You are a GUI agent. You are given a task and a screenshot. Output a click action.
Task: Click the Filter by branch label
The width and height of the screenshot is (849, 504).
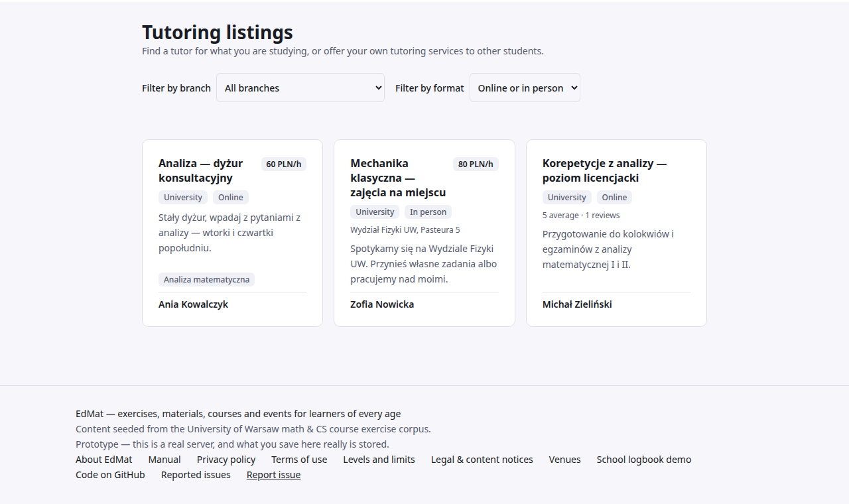[x=176, y=88]
